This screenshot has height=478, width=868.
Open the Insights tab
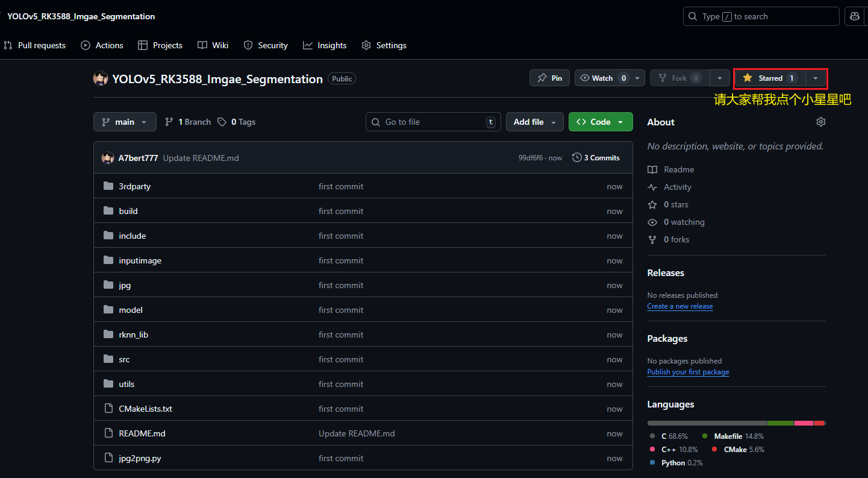[x=325, y=45]
